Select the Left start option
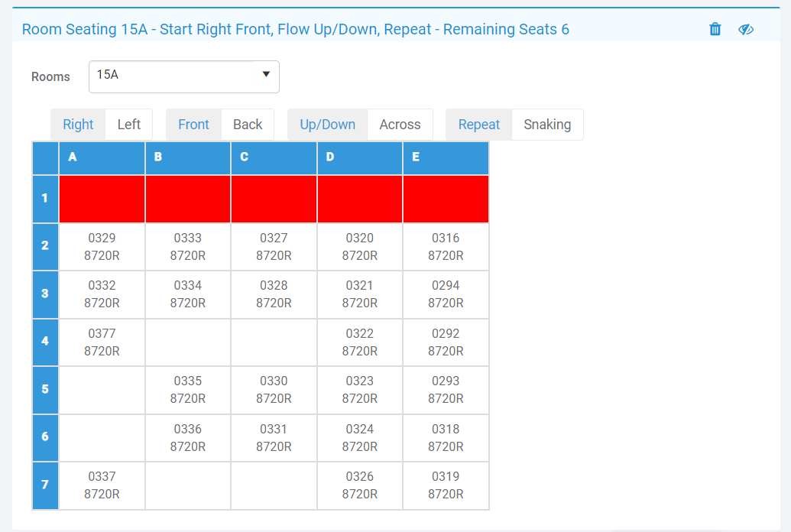The width and height of the screenshot is (791, 532). 128,125
